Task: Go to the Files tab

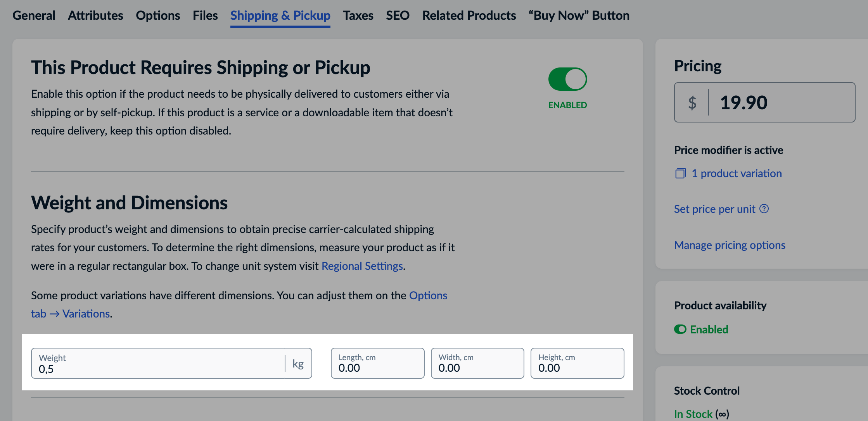Action: [x=205, y=16]
